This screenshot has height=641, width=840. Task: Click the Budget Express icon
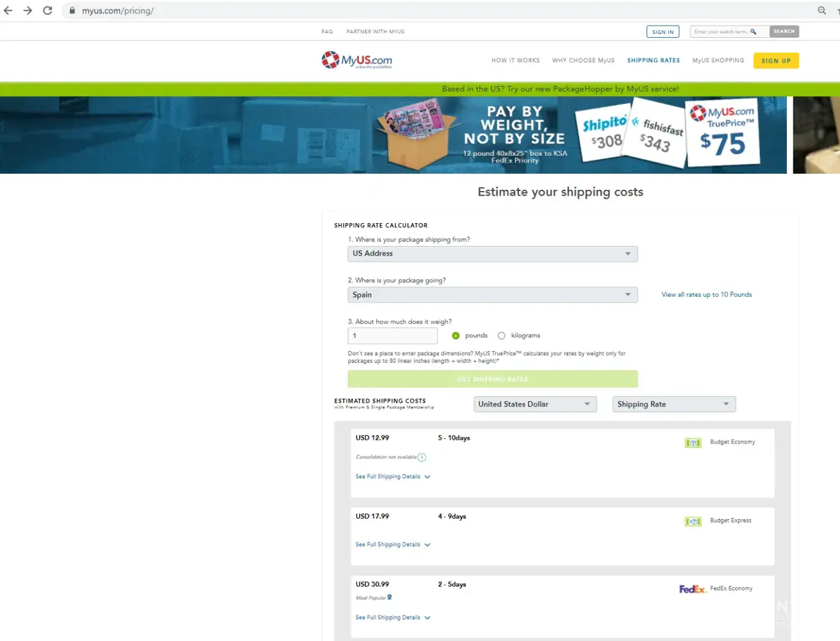coord(693,522)
